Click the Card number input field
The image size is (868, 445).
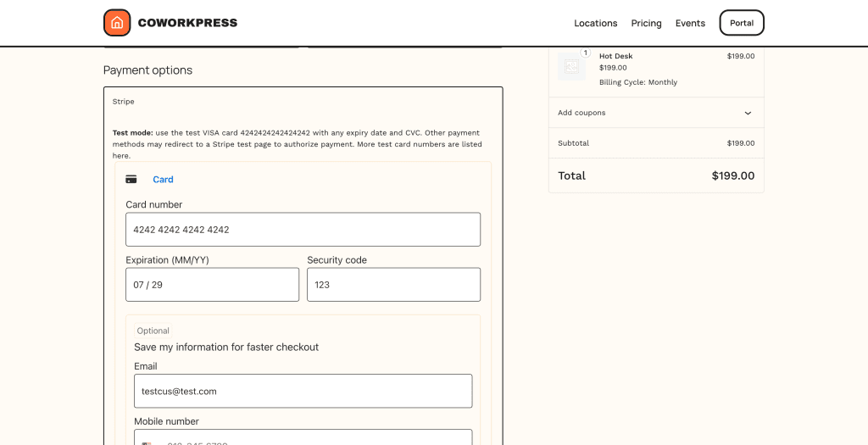tap(303, 229)
